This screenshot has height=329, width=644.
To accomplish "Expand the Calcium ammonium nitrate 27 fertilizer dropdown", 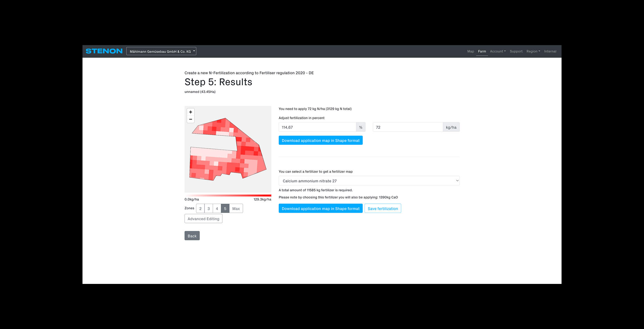I will (x=369, y=181).
